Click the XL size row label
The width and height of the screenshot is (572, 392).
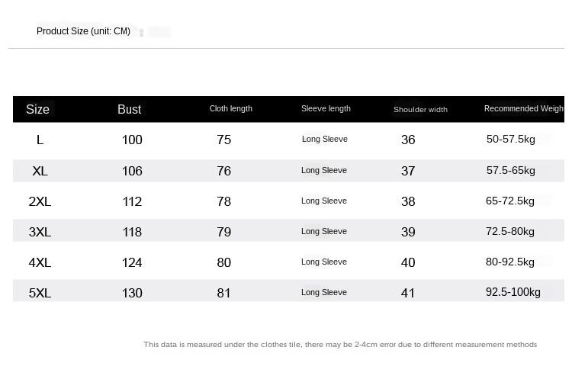[40, 171]
